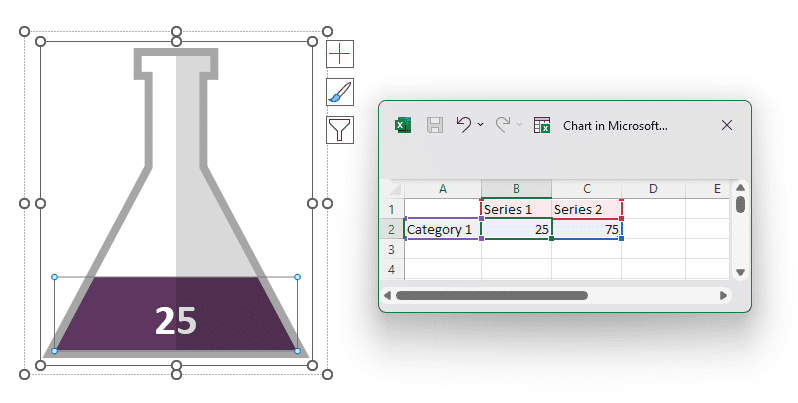Viewport: 798px width, 403px height.
Task: Select the Category 1 cell
Action: [x=443, y=229]
